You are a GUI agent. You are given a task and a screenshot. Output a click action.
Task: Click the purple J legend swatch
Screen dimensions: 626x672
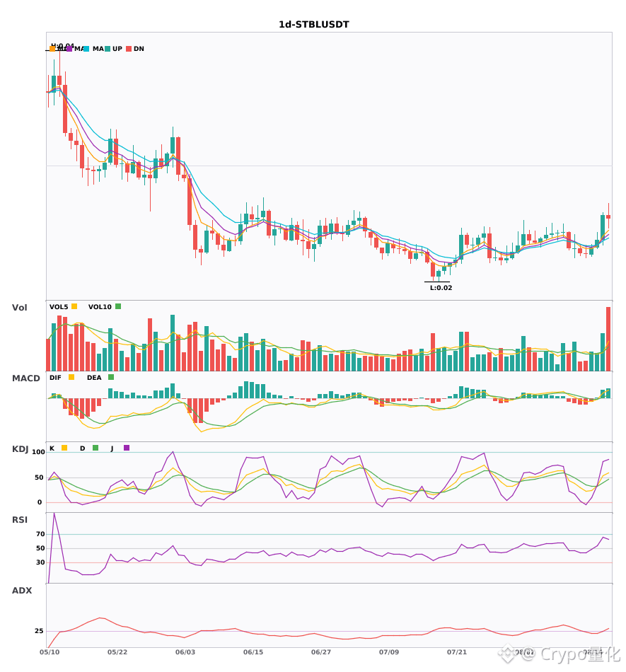127,448
